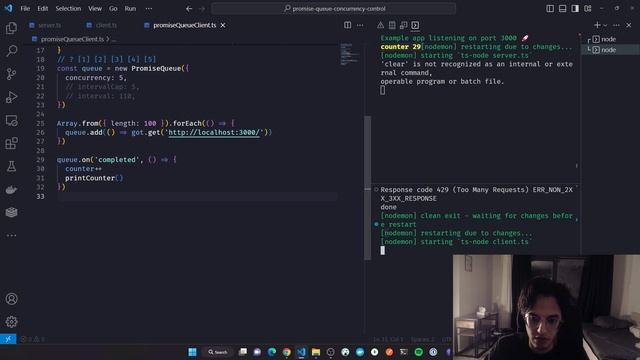
Task: Open the Run and Debug view
Action: pos(11,97)
